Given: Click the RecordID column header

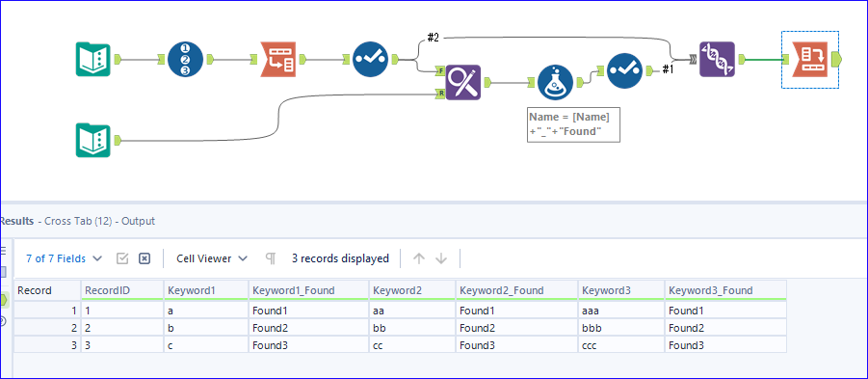Looking at the screenshot, I should pyautogui.click(x=122, y=290).
